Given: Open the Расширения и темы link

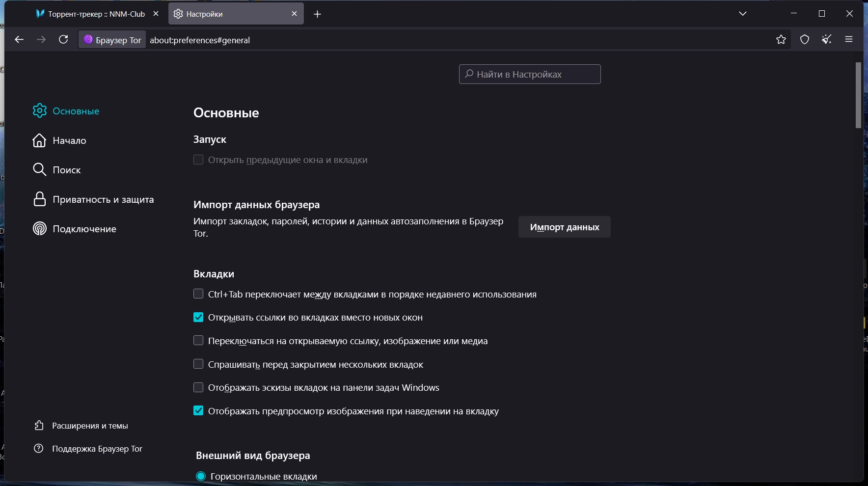Looking at the screenshot, I should click(90, 426).
